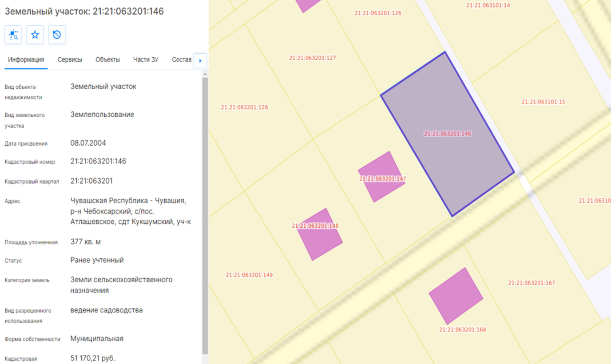Click the info panel vertical scrollbar
611x364 pixels.
(205, 215)
